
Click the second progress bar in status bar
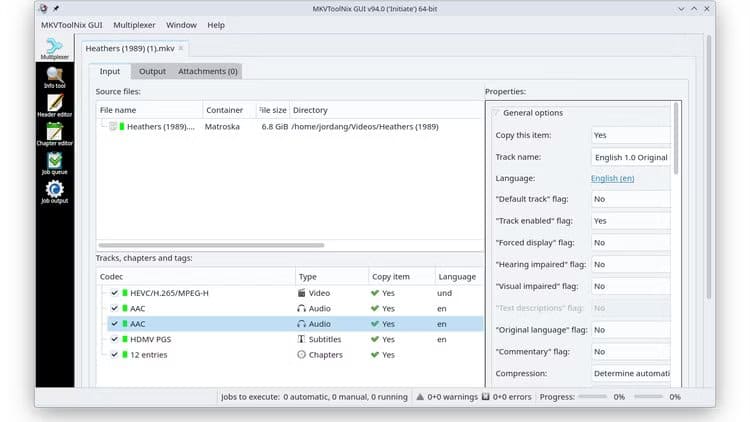tap(649, 397)
